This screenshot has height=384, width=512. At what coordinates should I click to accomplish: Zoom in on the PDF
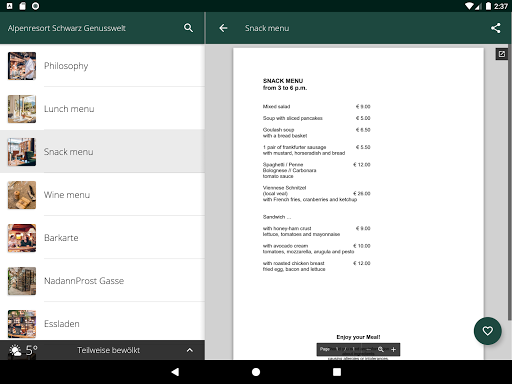(393, 349)
